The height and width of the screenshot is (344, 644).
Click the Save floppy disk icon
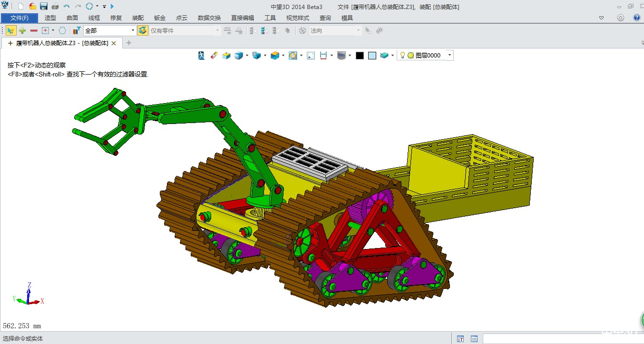coord(44,6)
